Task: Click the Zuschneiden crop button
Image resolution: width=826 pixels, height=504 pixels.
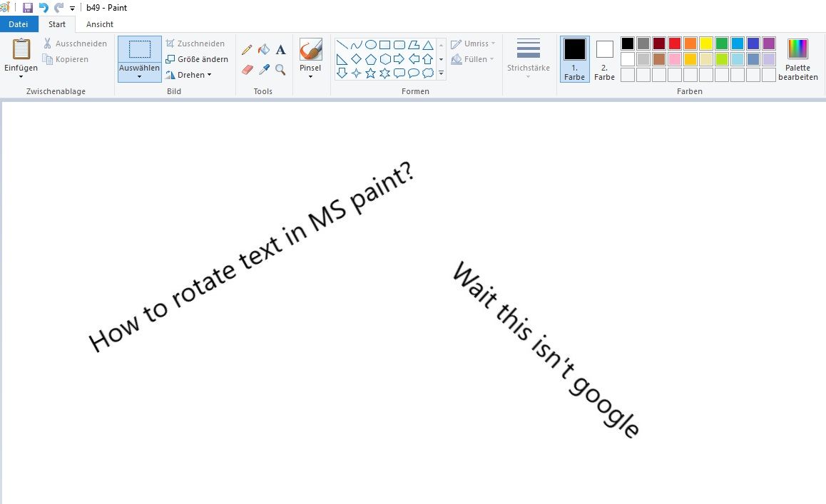Action: [x=195, y=43]
